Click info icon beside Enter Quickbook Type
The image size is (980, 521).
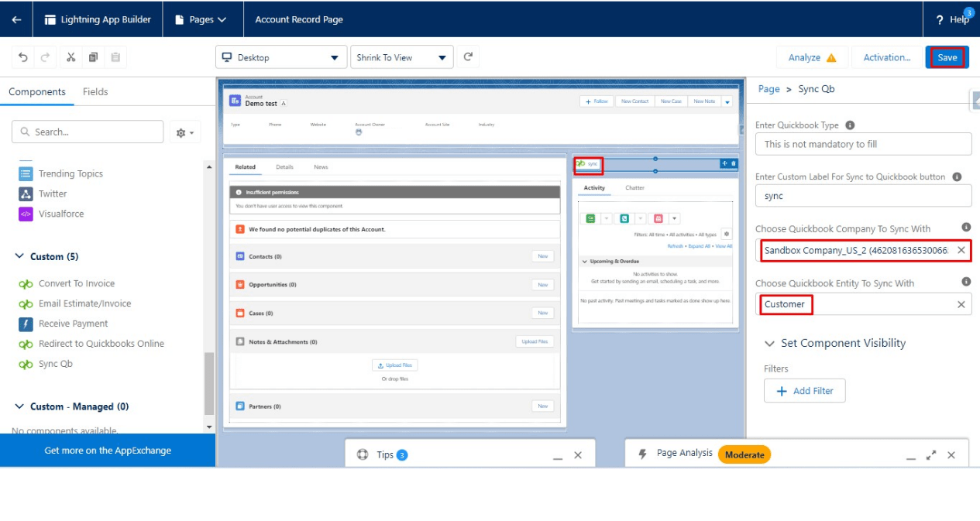(850, 125)
